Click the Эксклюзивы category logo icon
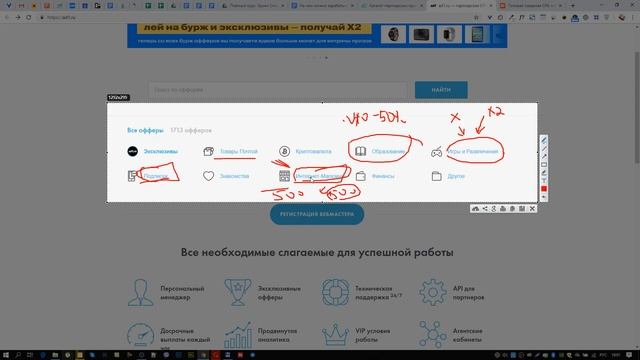The width and height of the screenshot is (640, 360). [x=133, y=151]
